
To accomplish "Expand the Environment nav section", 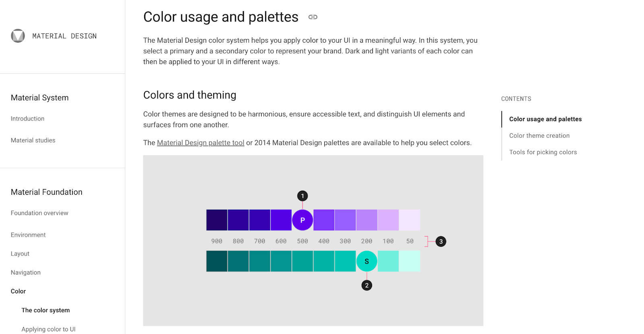I will click(x=28, y=235).
